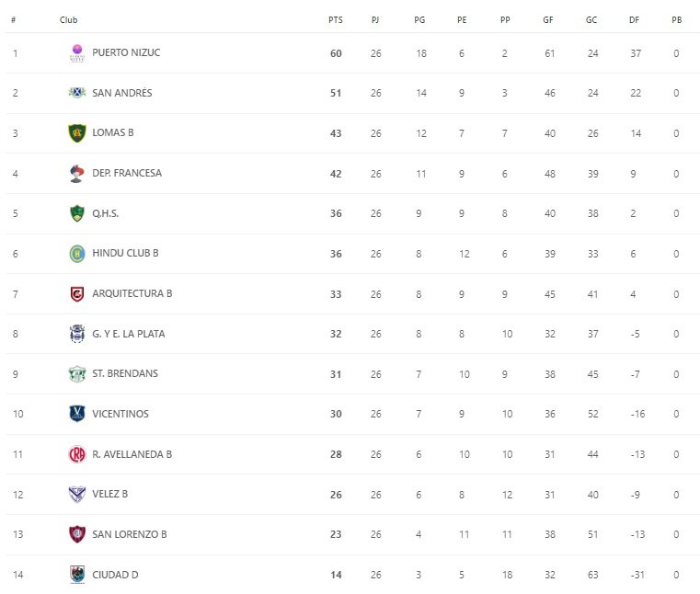Image resolution: width=700 pixels, height=594 pixels.
Task: Click the Vicentinos navy shield crest
Action: tap(77, 414)
